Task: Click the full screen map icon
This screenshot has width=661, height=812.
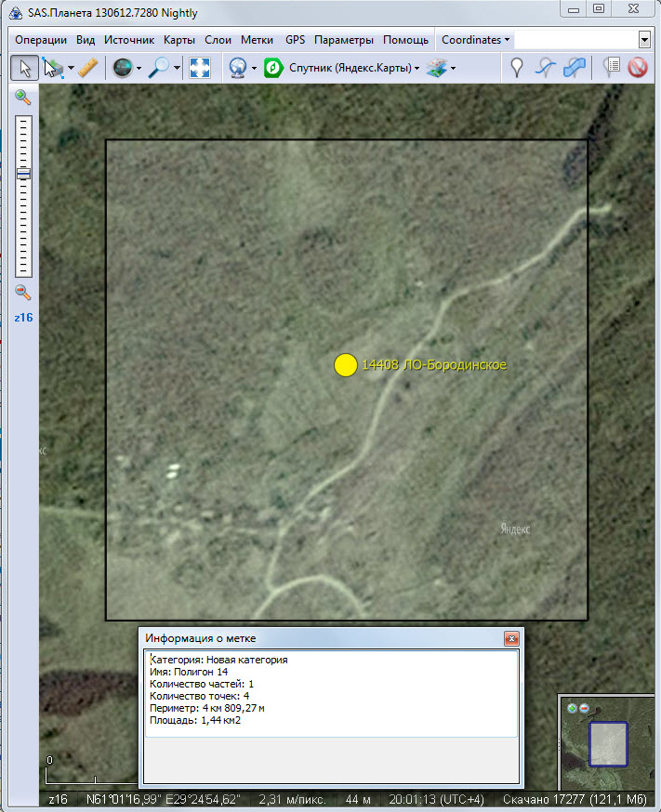Action: [x=200, y=68]
